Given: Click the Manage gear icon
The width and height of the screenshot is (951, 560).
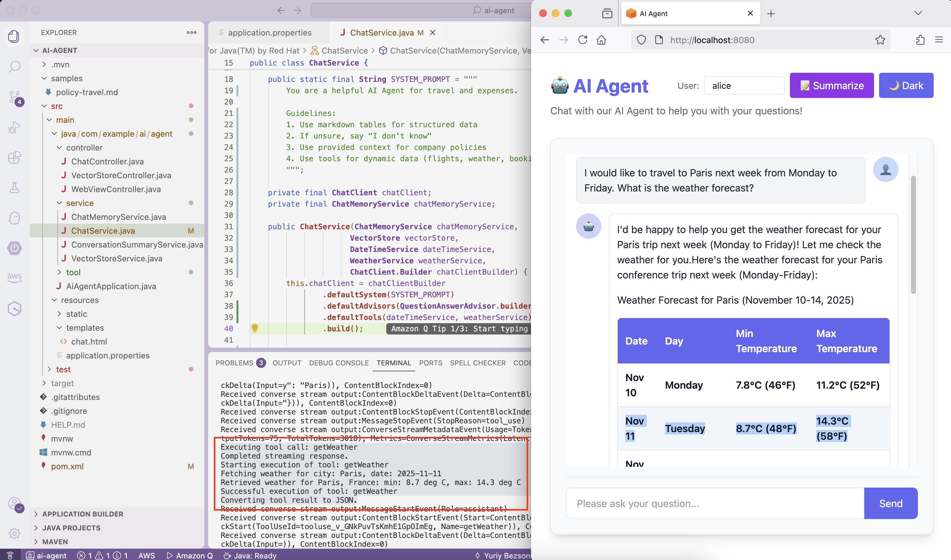Looking at the screenshot, I should [x=15, y=533].
